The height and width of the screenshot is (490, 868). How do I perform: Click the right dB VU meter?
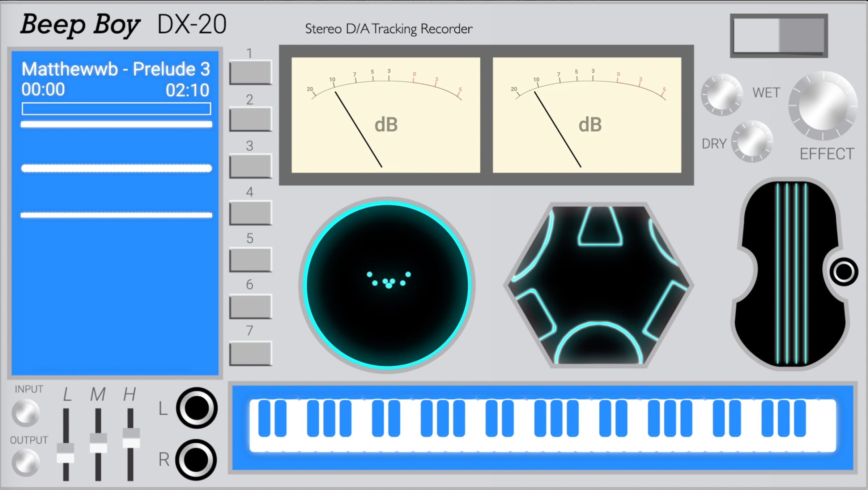tap(587, 115)
